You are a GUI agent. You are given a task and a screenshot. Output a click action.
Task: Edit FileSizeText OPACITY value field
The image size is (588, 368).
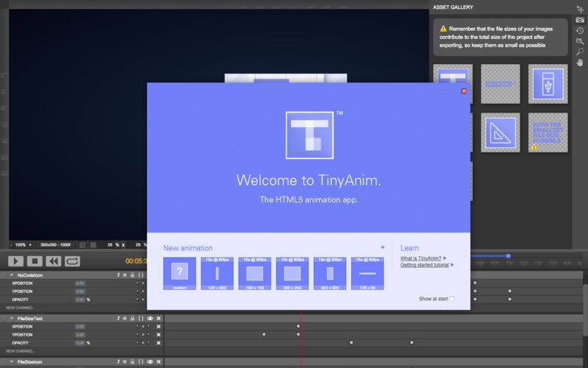(x=80, y=343)
